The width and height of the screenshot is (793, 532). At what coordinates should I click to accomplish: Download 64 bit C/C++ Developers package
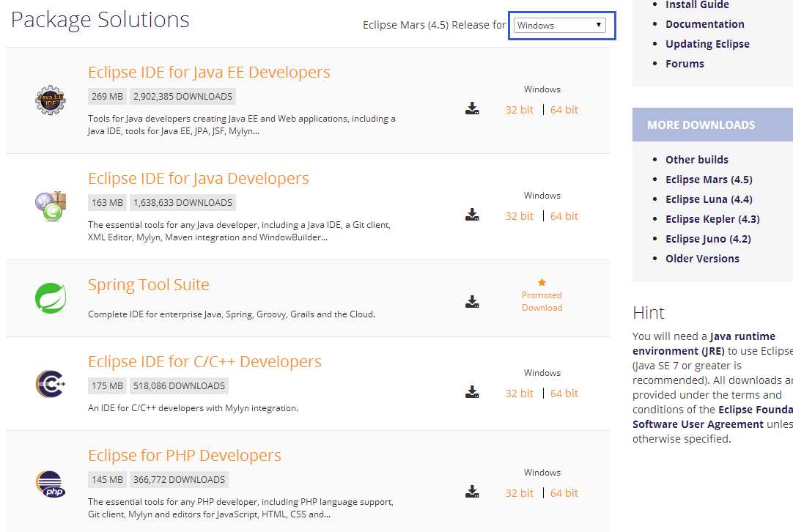564,394
